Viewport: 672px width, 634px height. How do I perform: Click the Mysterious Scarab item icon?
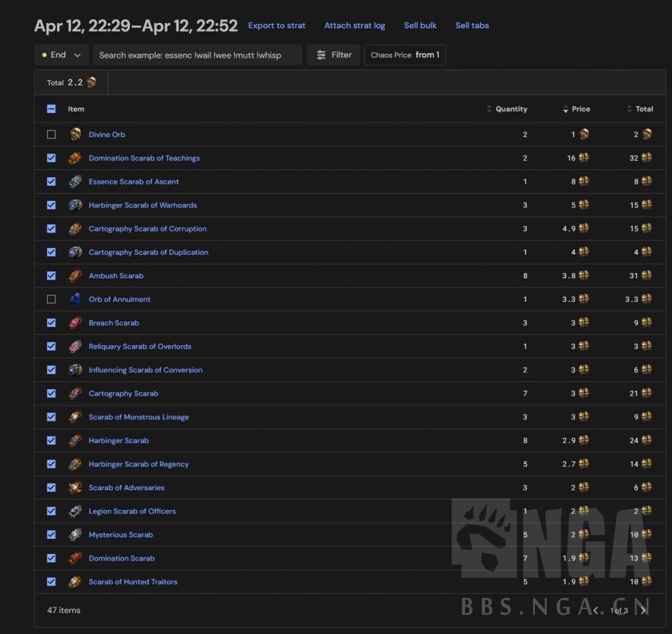click(x=75, y=535)
